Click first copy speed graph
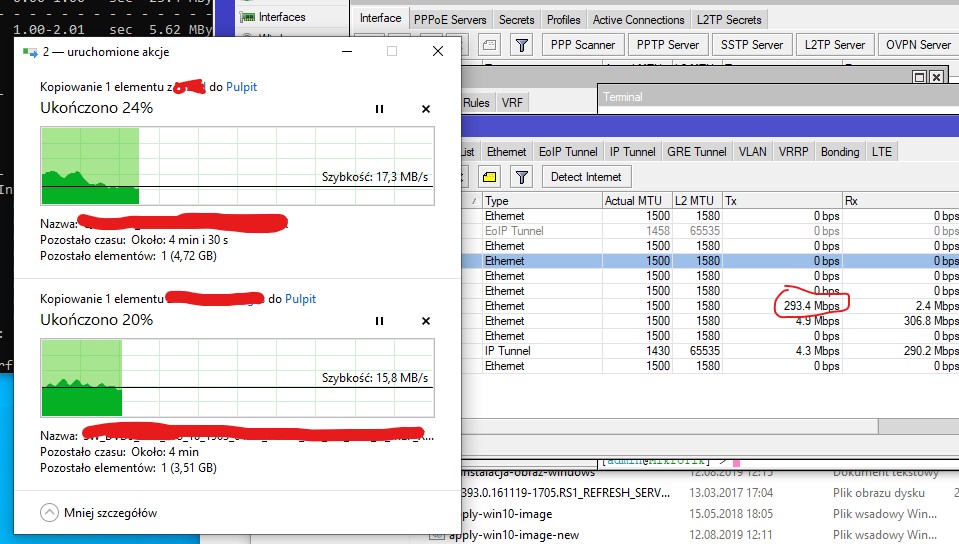The width and height of the screenshot is (959, 544). coord(237,166)
